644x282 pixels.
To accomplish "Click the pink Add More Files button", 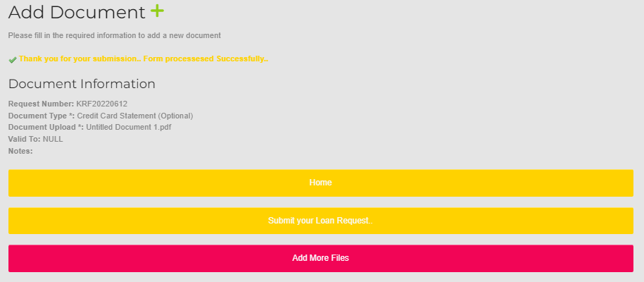I will pyautogui.click(x=320, y=258).
